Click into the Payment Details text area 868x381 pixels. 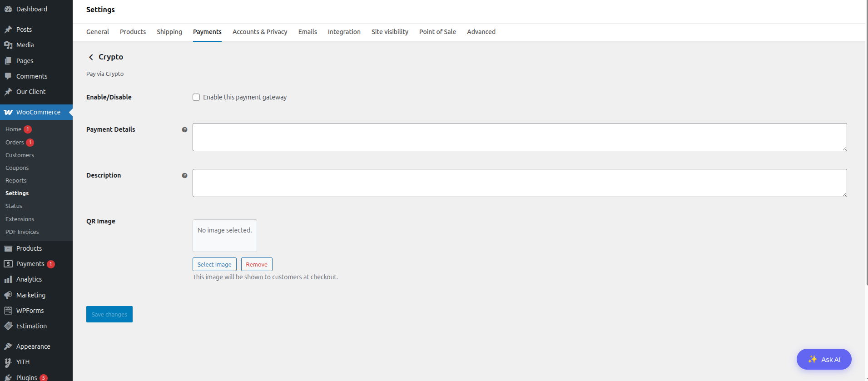520,137
